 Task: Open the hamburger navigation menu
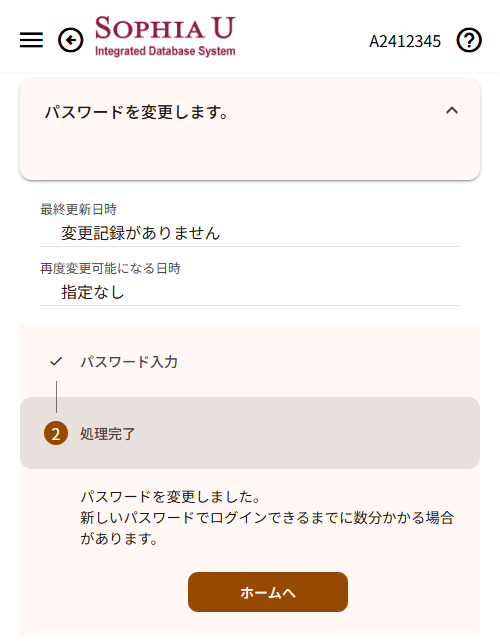(x=31, y=40)
